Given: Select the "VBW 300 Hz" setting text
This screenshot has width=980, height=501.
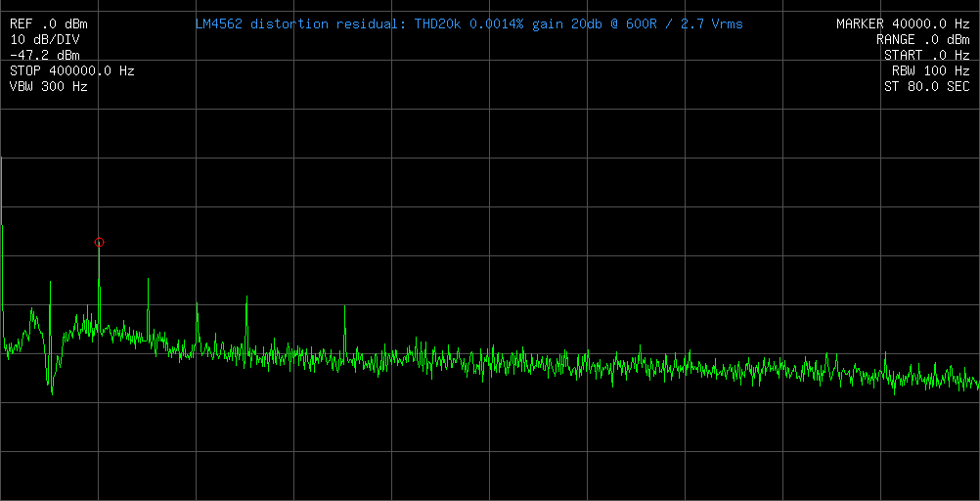Looking at the screenshot, I should [x=49, y=87].
